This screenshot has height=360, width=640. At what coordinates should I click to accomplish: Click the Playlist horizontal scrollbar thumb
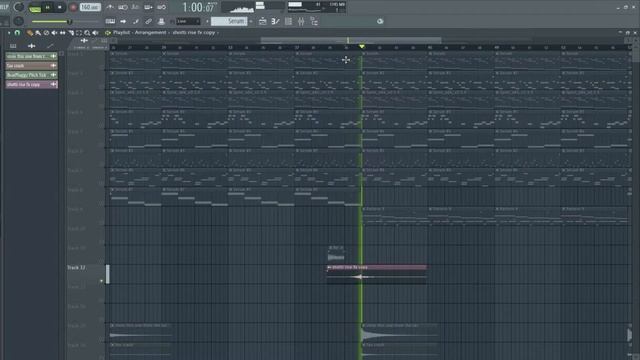(x=351, y=40)
